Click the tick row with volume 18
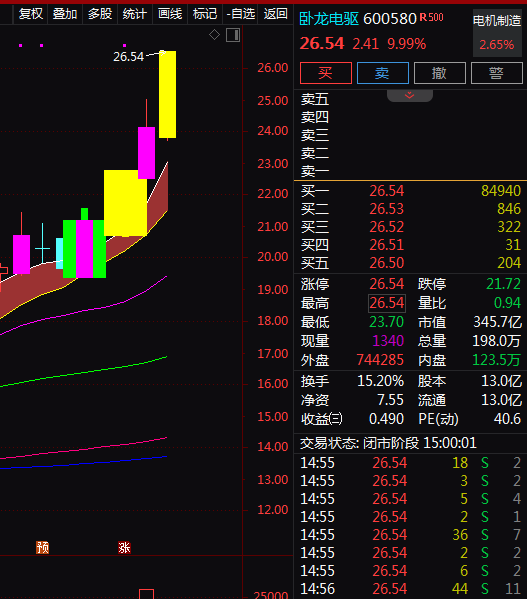 coord(410,463)
